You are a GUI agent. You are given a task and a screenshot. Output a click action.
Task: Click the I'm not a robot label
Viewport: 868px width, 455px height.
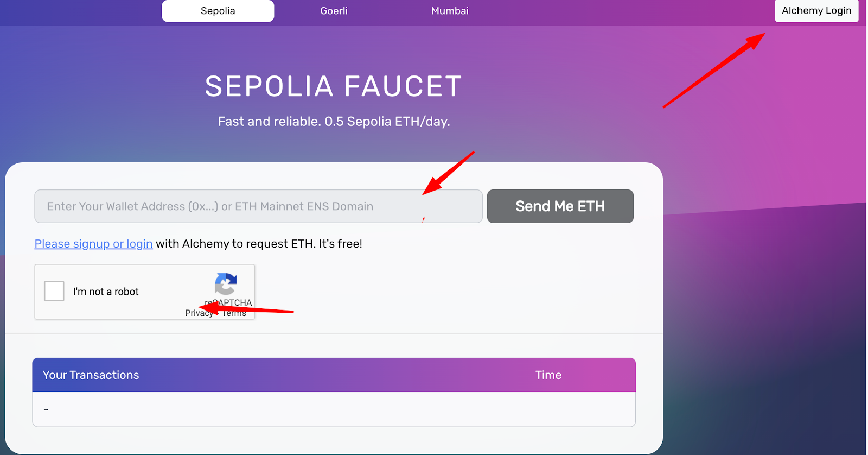tap(106, 292)
